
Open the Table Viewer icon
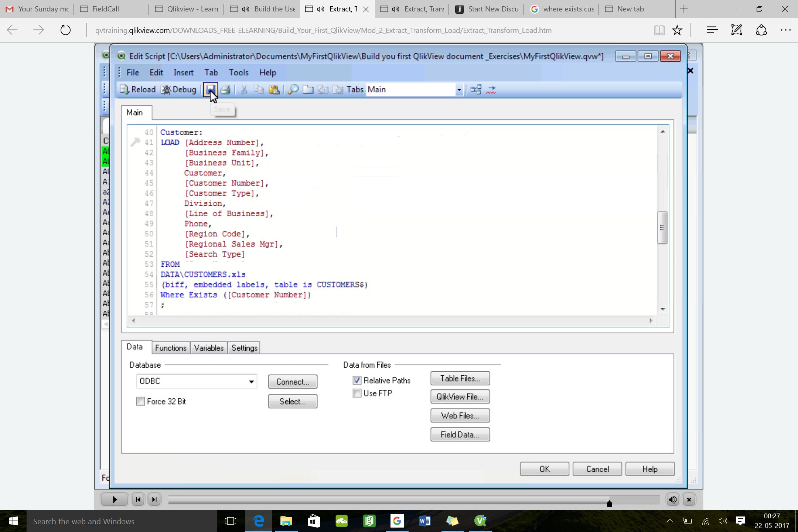point(476,89)
